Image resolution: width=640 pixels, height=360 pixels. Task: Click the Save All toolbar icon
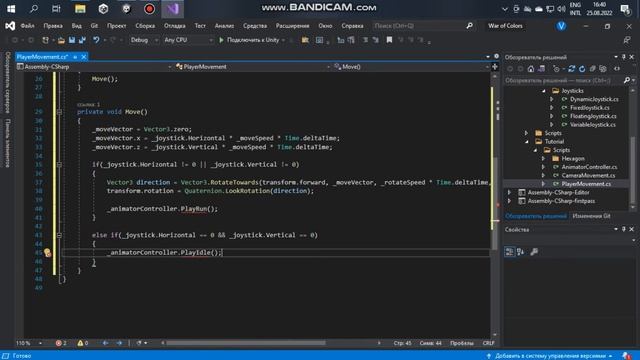click(x=82, y=40)
